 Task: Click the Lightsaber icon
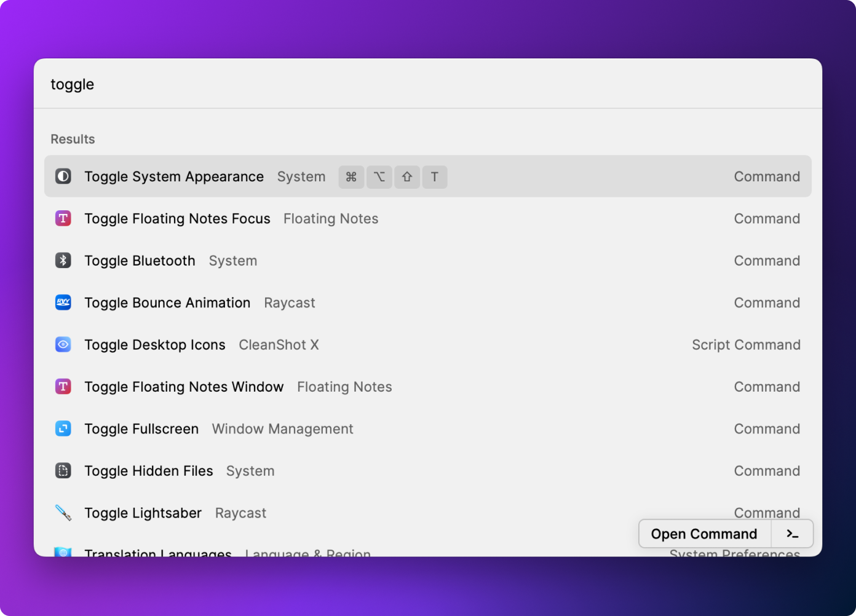[x=63, y=513]
